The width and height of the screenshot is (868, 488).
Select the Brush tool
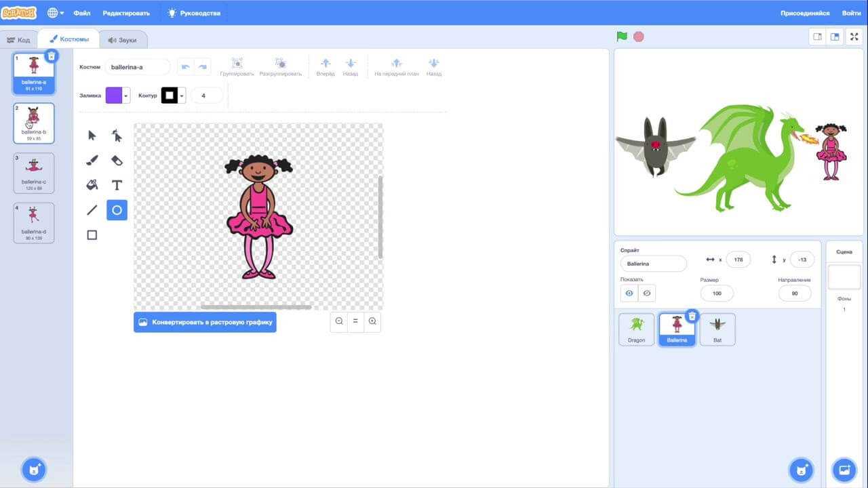click(92, 161)
